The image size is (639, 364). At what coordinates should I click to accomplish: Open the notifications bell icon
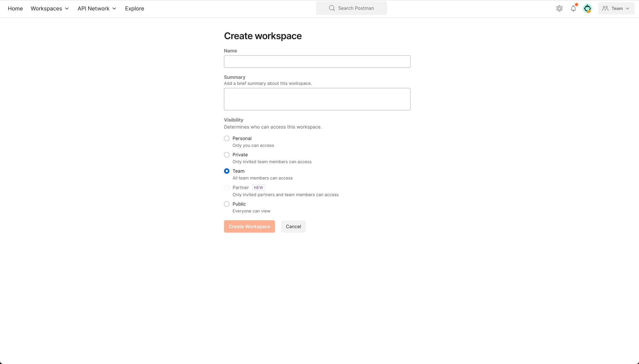click(573, 8)
